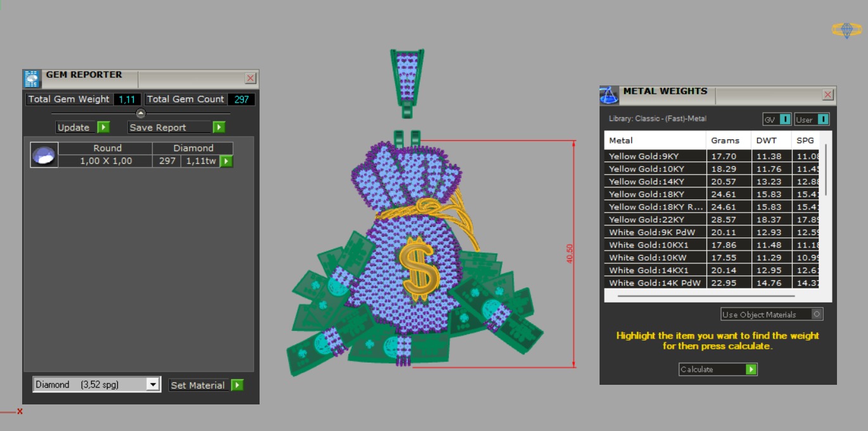Click the green arrow beside Save Report
This screenshot has width=868, height=431.
click(218, 127)
